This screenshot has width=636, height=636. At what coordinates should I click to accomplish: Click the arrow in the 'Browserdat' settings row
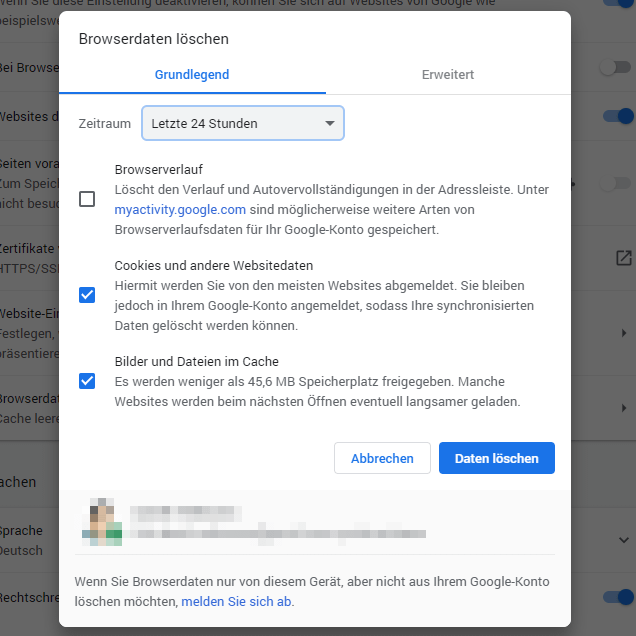pyautogui.click(x=624, y=408)
